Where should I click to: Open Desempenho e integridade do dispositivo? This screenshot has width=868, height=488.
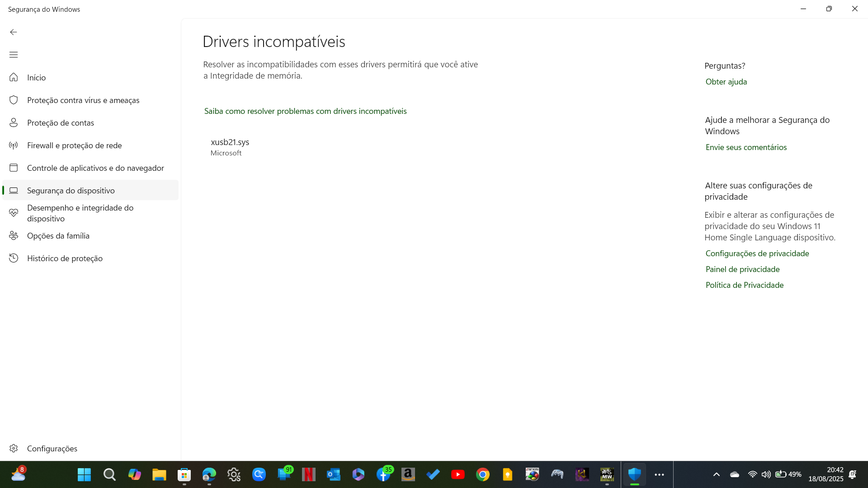click(x=80, y=213)
